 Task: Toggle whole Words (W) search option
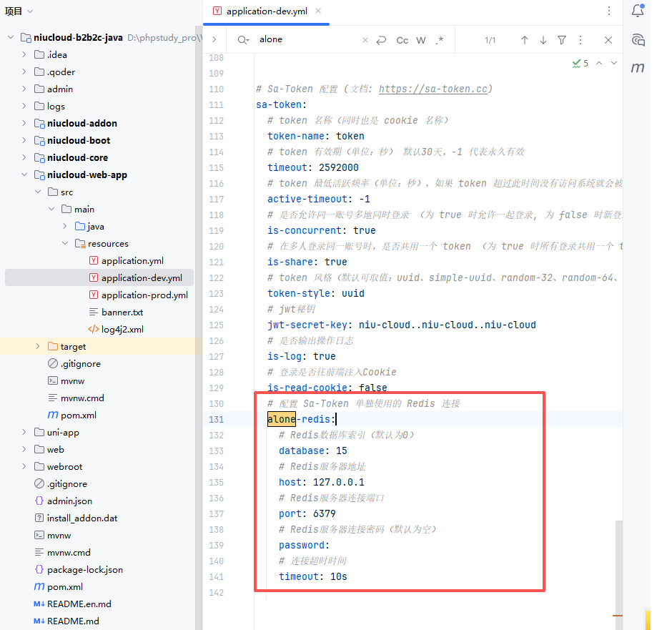click(421, 40)
